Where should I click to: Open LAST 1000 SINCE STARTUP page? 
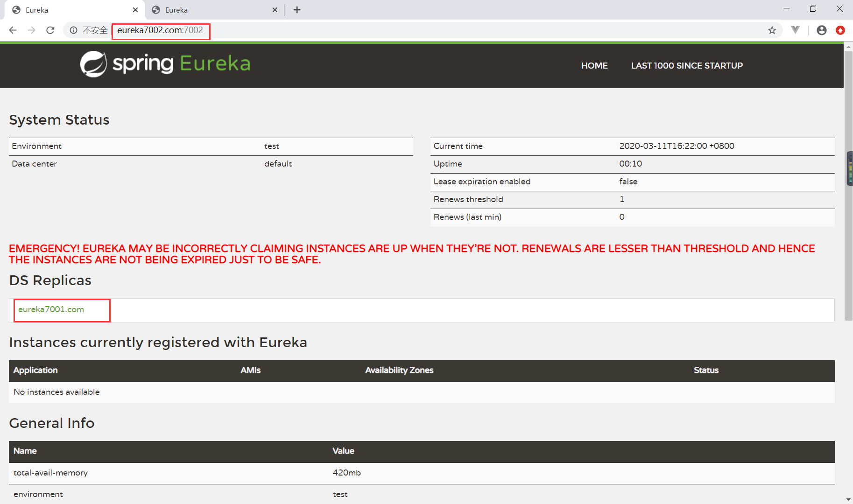686,66
